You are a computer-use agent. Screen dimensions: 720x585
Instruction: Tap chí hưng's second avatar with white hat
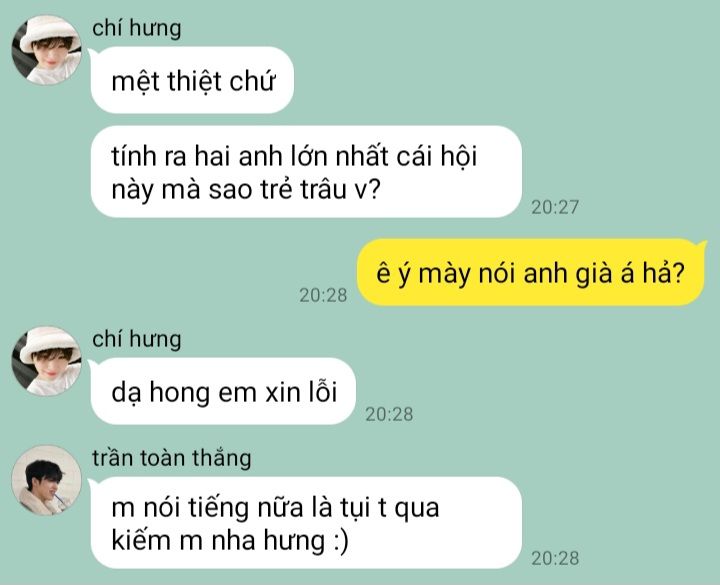pyautogui.click(x=47, y=361)
